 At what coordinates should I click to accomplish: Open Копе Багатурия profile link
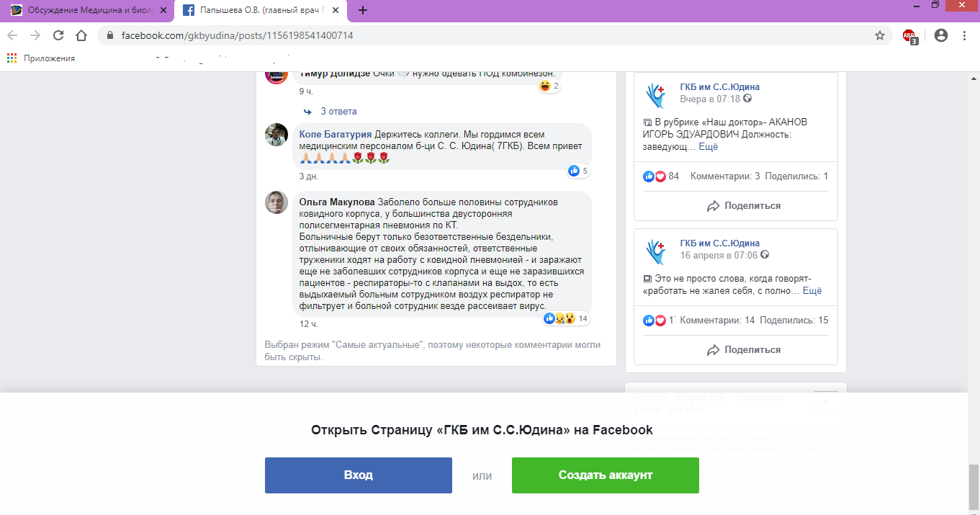[x=336, y=135]
